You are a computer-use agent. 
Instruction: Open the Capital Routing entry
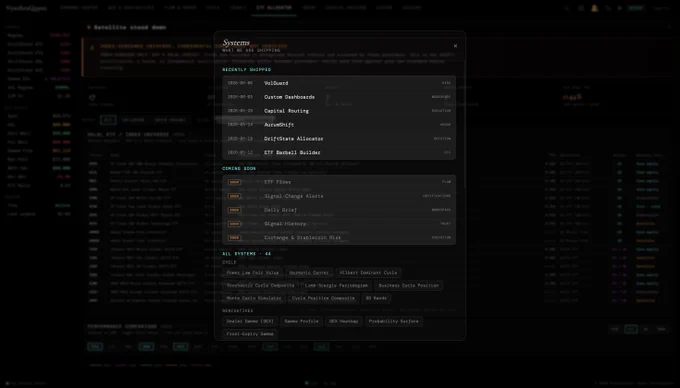339,111
